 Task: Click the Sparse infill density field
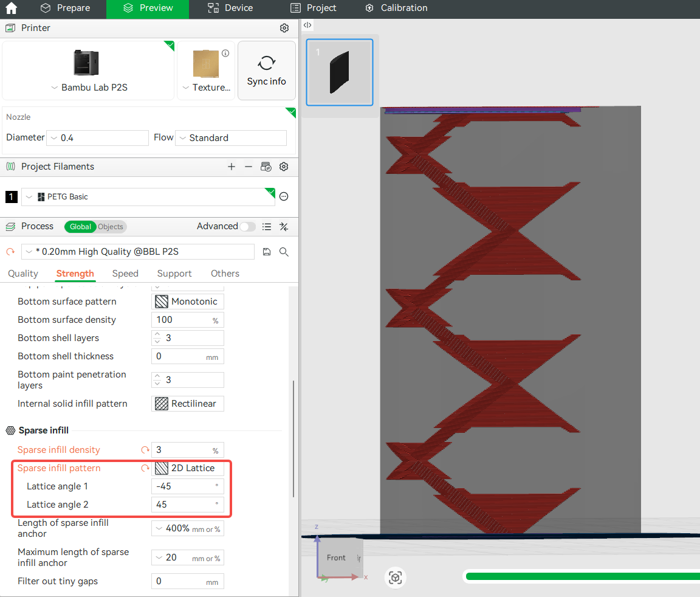click(181, 450)
